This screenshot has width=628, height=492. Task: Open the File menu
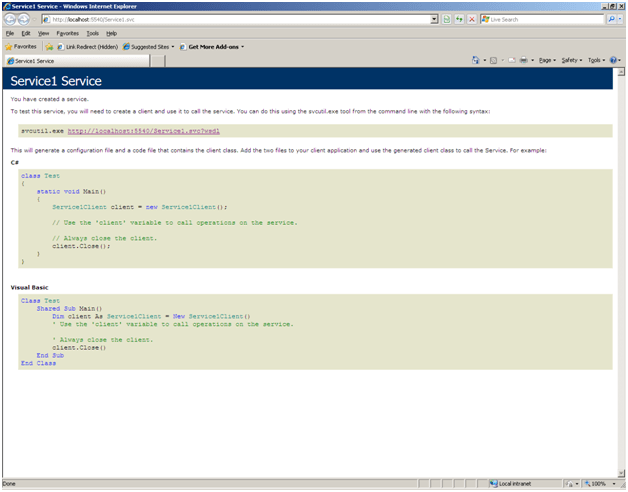[10, 33]
